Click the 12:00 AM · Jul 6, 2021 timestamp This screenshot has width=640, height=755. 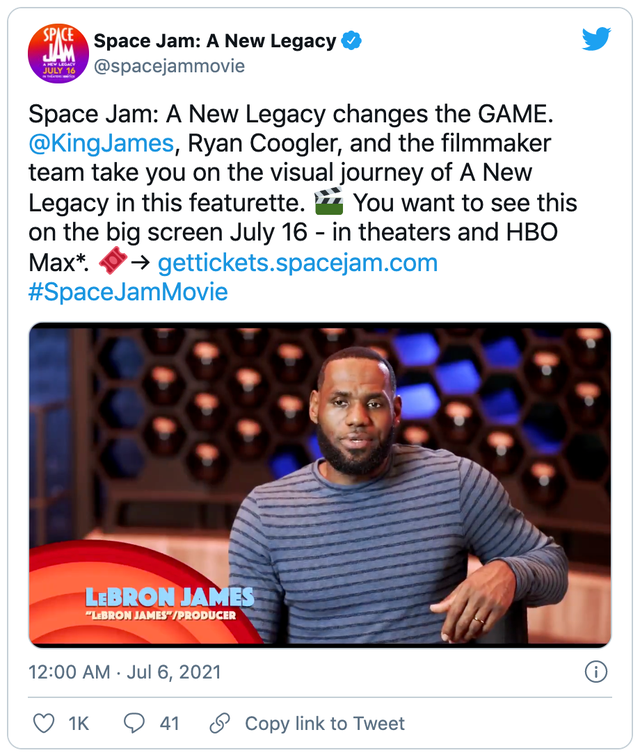(x=125, y=671)
